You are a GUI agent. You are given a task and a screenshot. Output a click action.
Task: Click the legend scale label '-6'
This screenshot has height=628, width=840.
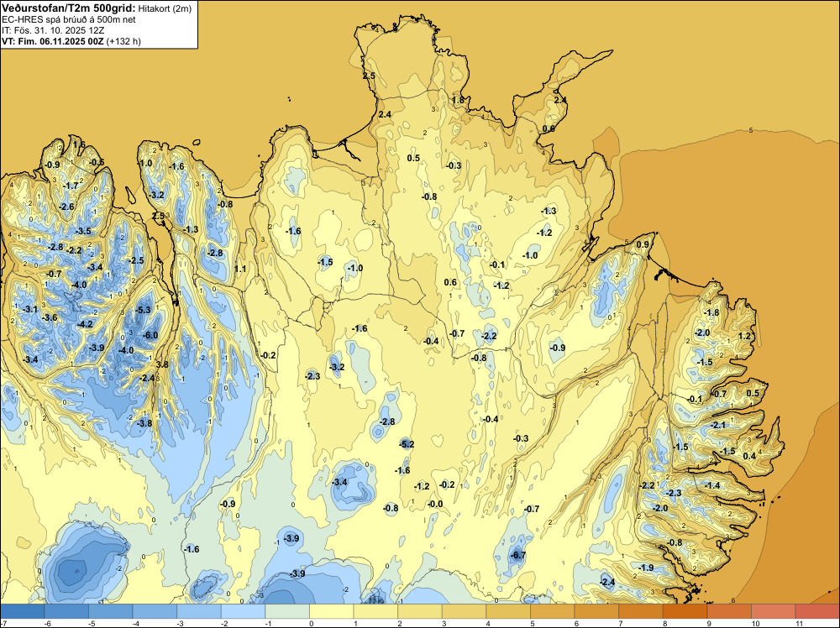(x=46, y=624)
